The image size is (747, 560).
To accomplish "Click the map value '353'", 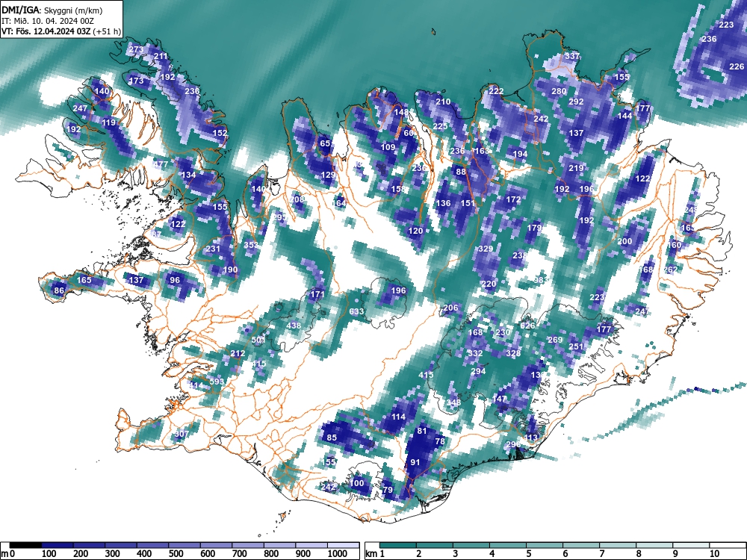I will (x=251, y=245).
